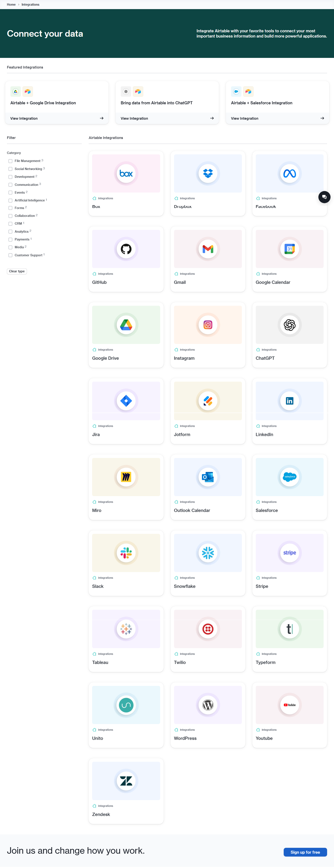Open the Twilio logo icon
This screenshot has width=334, height=868.
point(208,629)
